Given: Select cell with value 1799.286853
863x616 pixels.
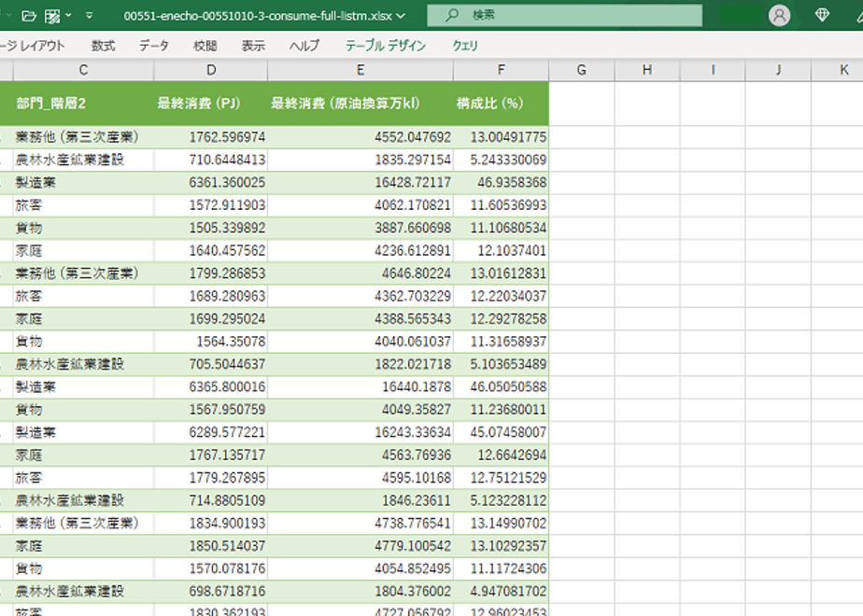Looking at the screenshot, I should [211, 273].
